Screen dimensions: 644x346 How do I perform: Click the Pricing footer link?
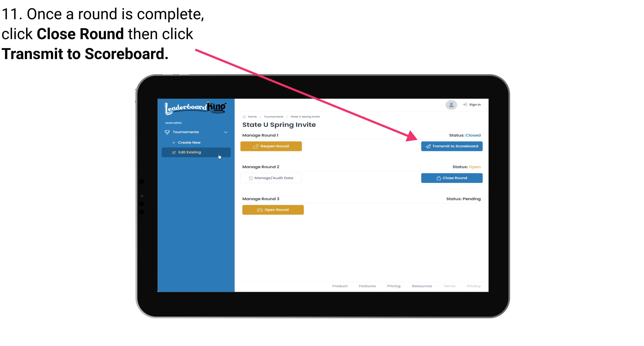click(394, 286)
